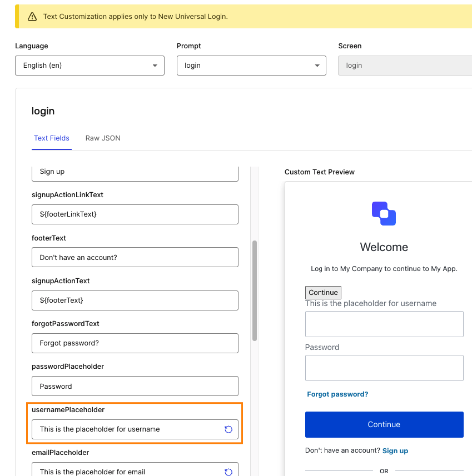Switch to the Raw JSON tab
This screenshot has height=476, width=472.
pos(103,138)
